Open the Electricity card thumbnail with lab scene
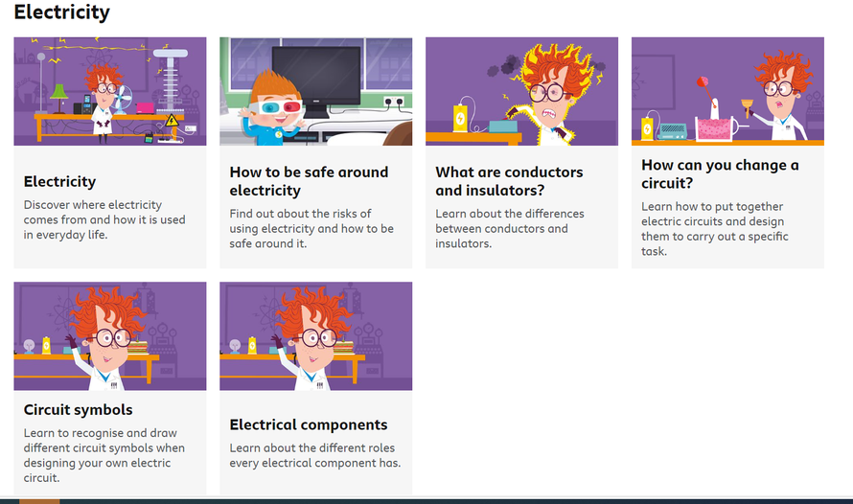This screenshot has width=853, height=504. 109,91
